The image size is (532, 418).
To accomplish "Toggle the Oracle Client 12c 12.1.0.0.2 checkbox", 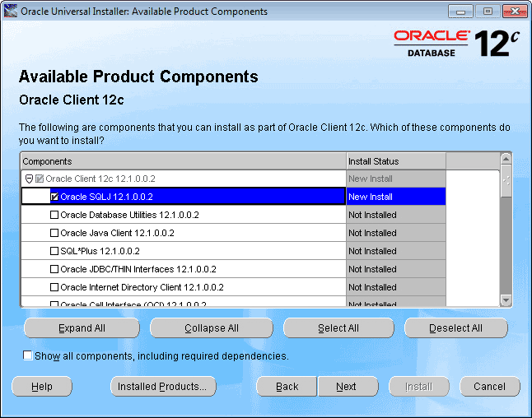I will [x=40, y=179].
